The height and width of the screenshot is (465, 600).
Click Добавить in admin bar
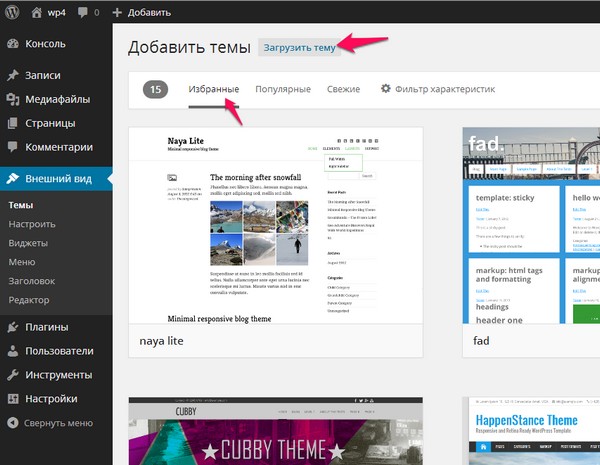[x=149, y=13]
